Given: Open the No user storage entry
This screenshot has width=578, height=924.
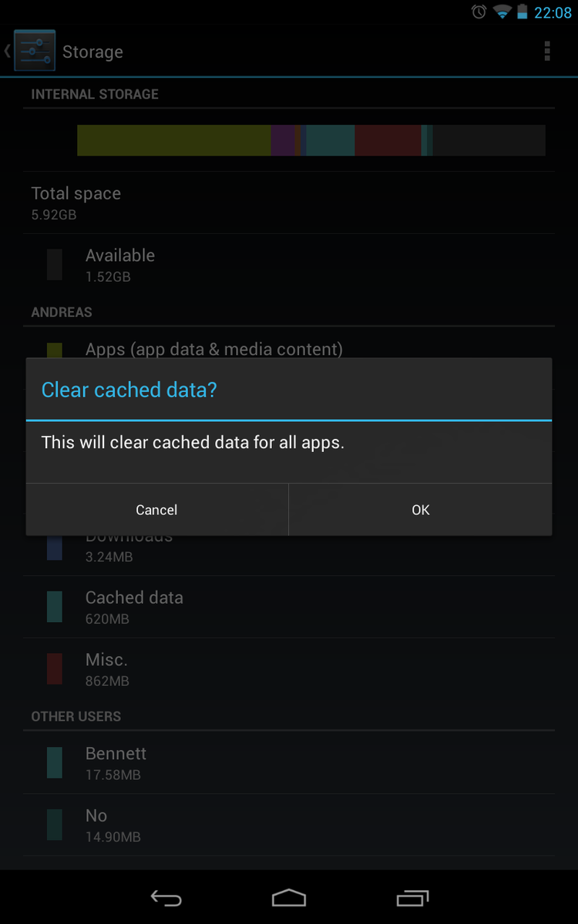Looking at the screenshot, I should pyautogui.click(x=289, y=825).
